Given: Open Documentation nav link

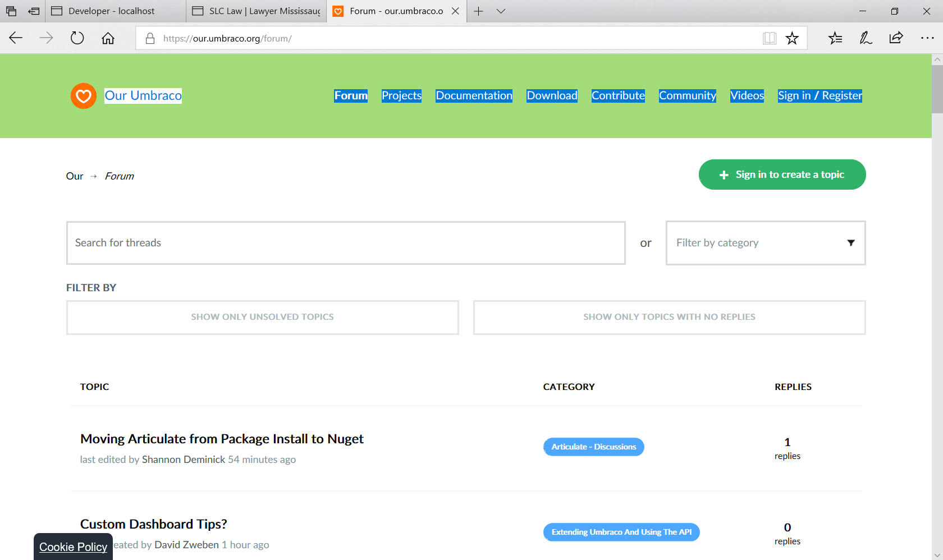Looking at the screenshot, I should coord(474,96).
